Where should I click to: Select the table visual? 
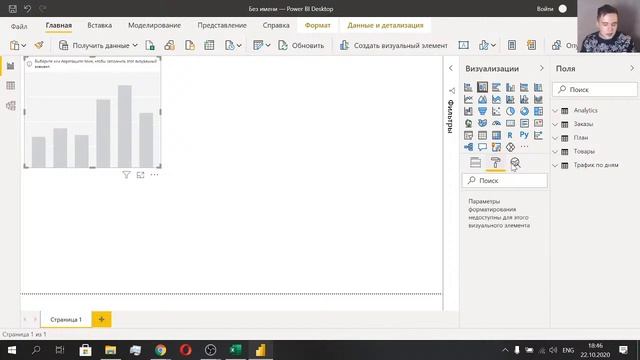click(x=482, y=135)
